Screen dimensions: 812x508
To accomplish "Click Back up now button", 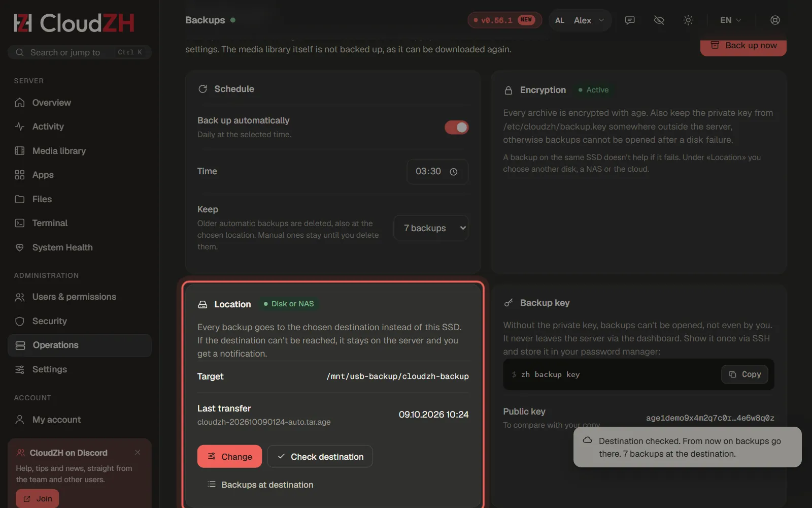I will point(743,46).
